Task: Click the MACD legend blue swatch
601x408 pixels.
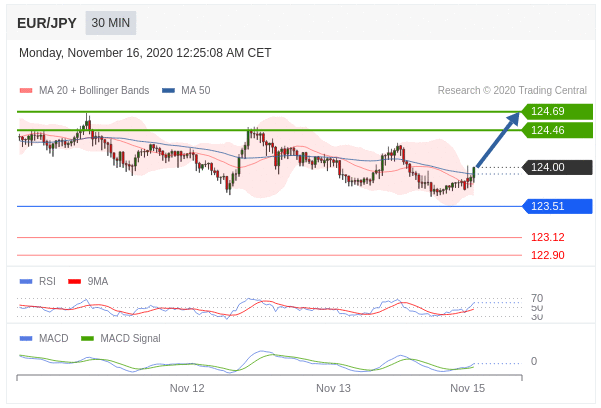Action: click(26, 339)
